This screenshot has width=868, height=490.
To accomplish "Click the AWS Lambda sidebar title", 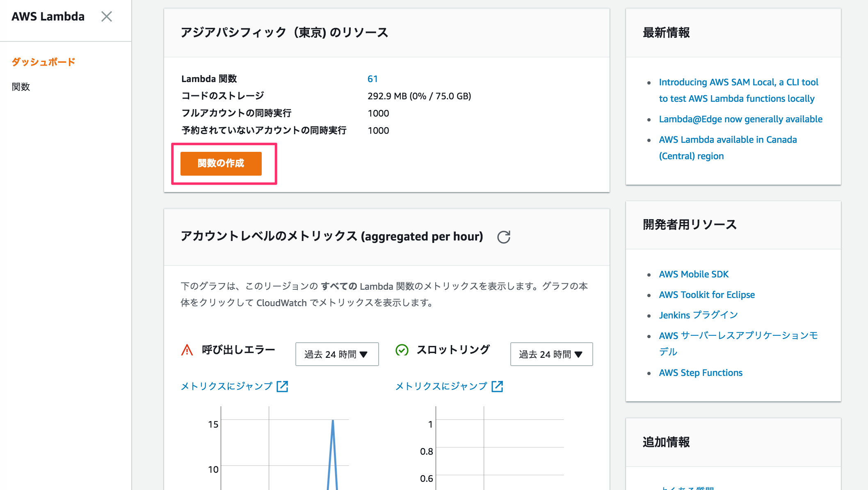I will click(x=48, y=16).
